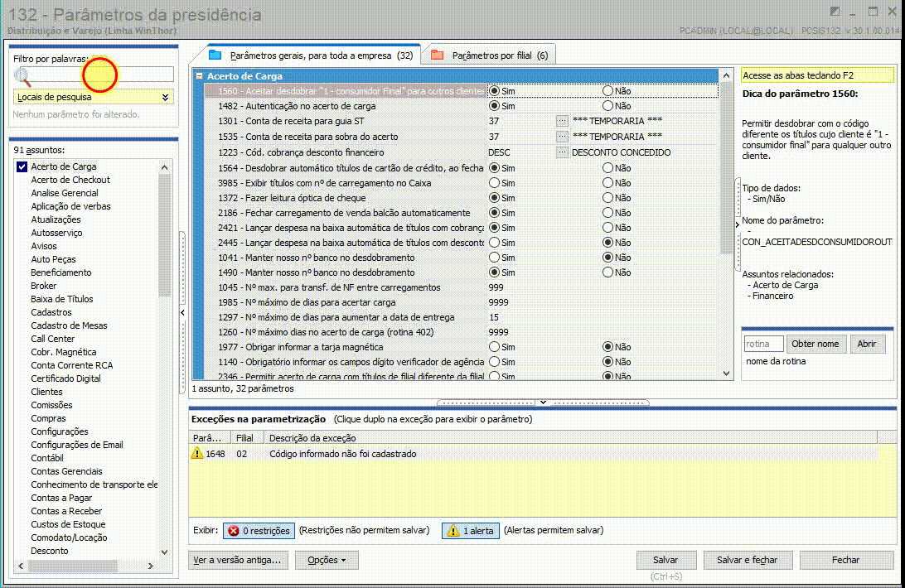Select Certificado Digital subject
This screenshot has height=588, width=905.
click(x=65, y=379)
